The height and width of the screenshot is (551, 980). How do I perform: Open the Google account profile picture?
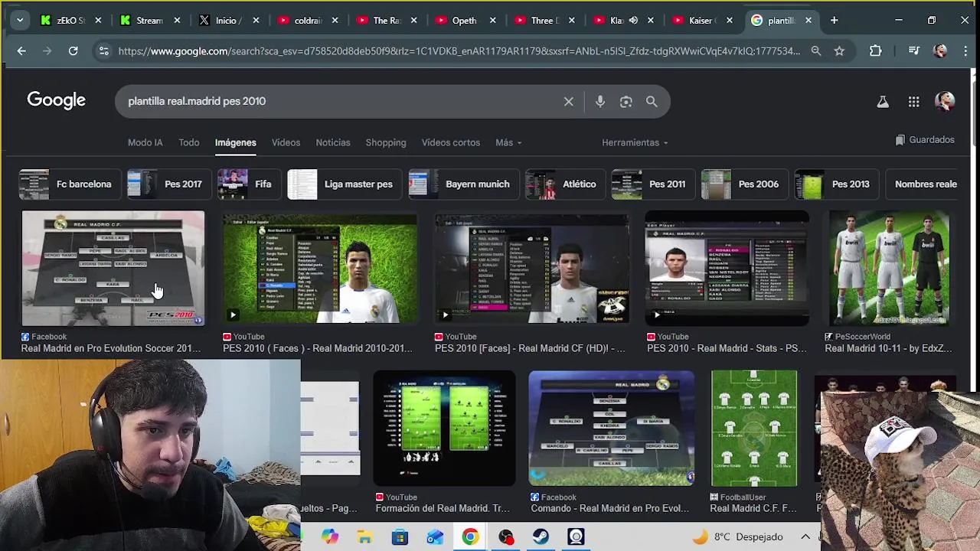pyautogui.click(x=945, y=101)
